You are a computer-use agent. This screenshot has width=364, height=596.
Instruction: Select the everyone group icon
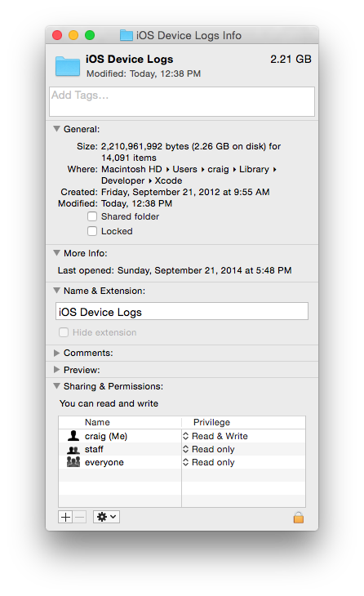pyautogui.click(x=73, y=462)
